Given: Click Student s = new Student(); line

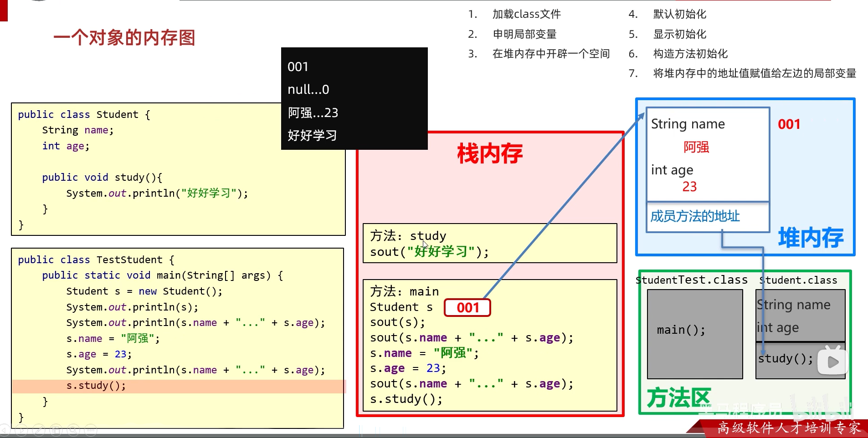Looking at the screenshot, I should point(144,291).
